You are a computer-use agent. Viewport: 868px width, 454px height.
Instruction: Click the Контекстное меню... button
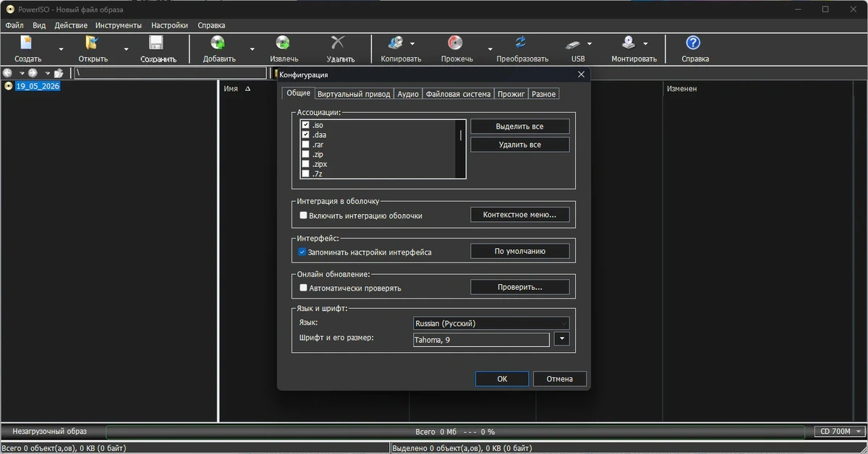519,215
